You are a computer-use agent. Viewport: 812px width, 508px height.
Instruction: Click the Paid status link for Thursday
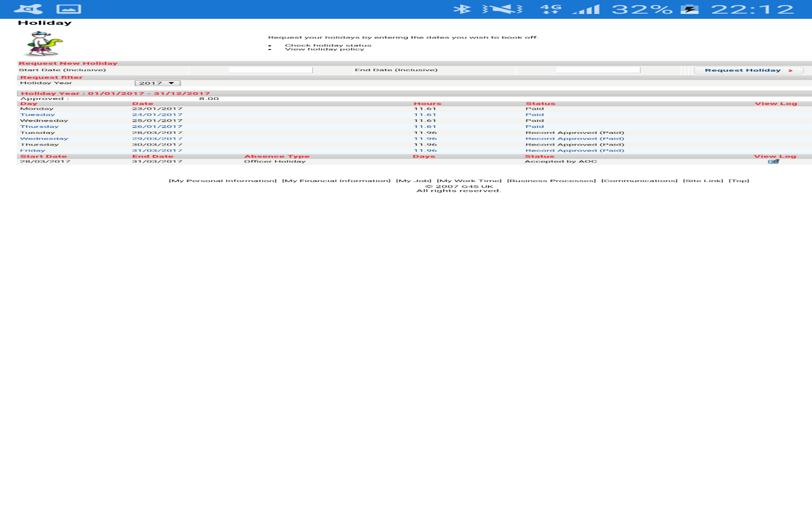click(535, 126)
